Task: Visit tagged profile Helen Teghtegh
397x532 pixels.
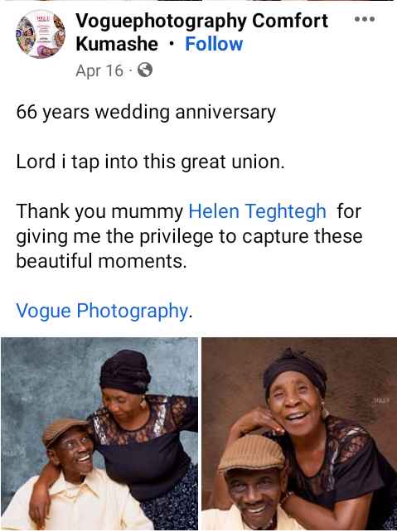Action: pos(257,211)
